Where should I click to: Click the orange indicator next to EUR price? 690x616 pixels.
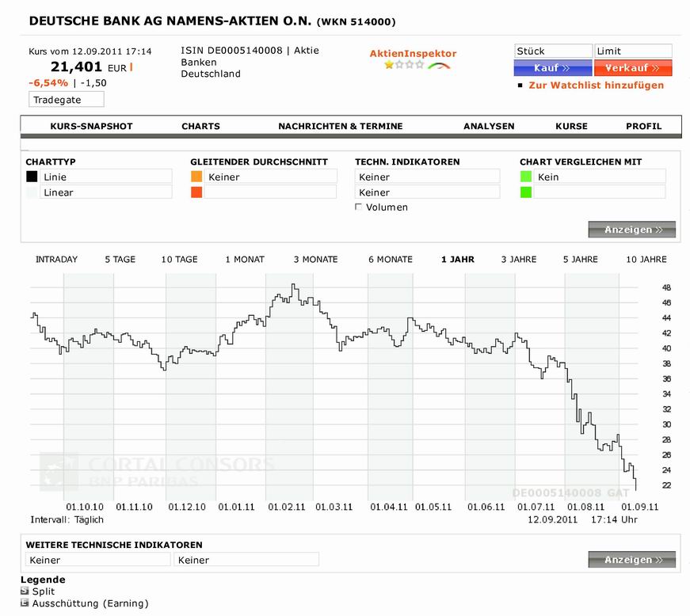point(132,67)
